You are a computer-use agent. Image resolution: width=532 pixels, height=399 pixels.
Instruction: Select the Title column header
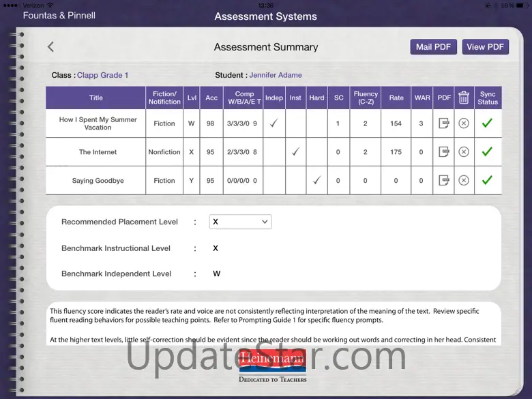pyautogui.click(x=95, y=98)
